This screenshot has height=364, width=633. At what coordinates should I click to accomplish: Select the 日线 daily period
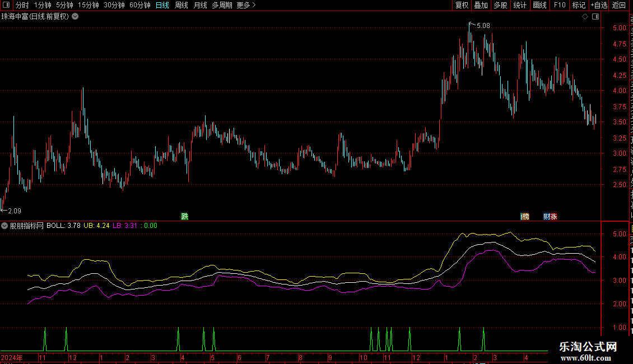[x=162, y=5]
